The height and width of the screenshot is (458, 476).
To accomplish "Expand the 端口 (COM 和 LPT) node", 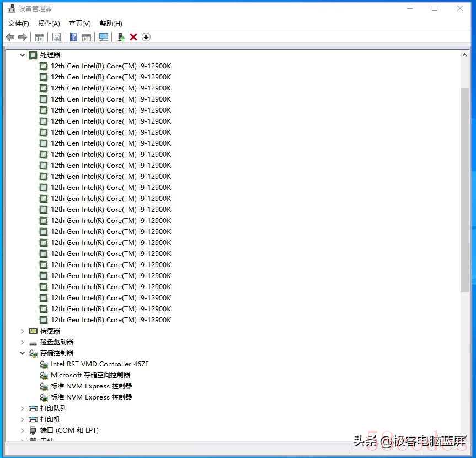I will click(x=22, y=430).
